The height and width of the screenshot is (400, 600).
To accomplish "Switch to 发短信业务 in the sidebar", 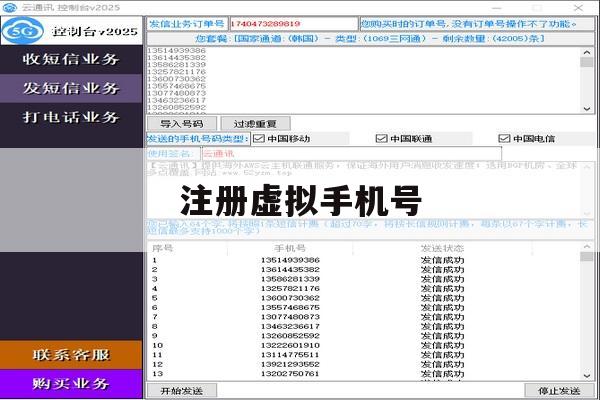I will [x=71, y=88].
